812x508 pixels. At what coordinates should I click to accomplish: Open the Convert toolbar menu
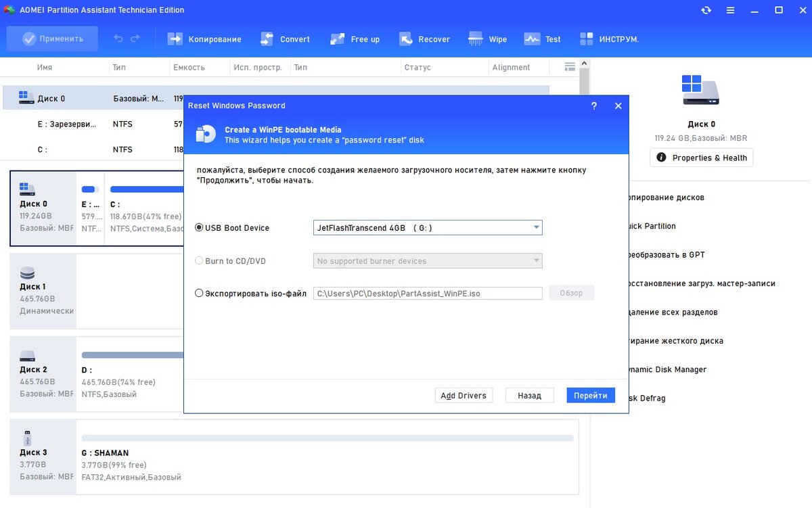click(x=284, y=39)
